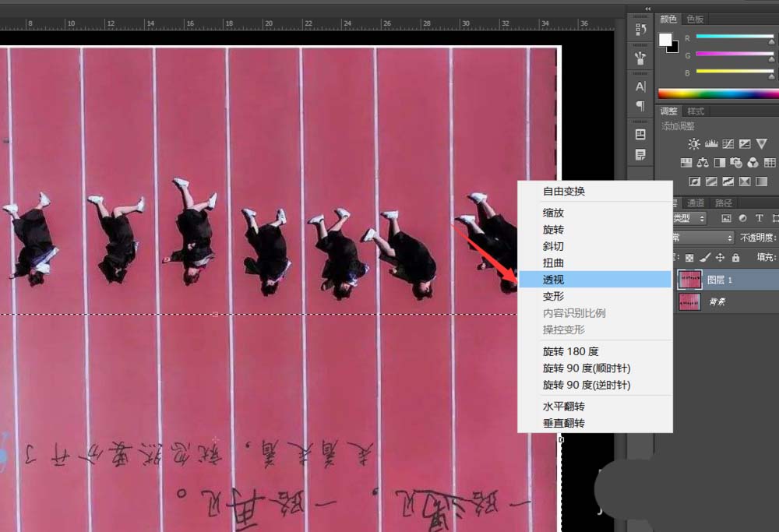Image resolution: width=779 pixels, height=532 pixels.
Task: Click the 图层 1 layer thumbnail
Action: click(689, 278)
